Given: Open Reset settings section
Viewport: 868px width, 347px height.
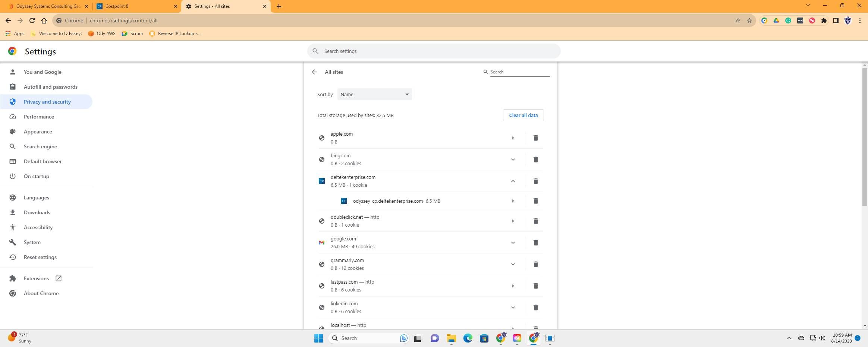Looking at the screenshot, I should (x=46, y=257).
